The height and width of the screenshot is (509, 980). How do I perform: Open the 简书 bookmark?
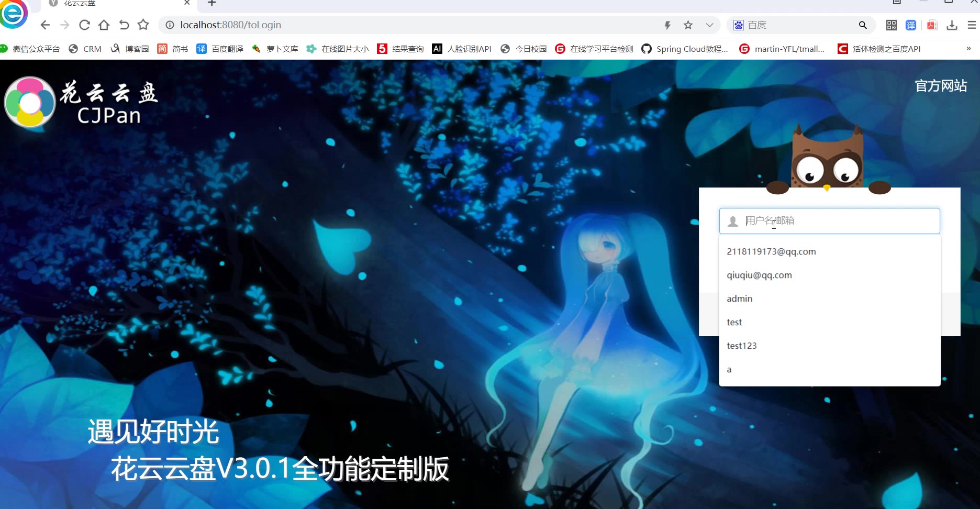pyautogui.click(x=172, y=49)
